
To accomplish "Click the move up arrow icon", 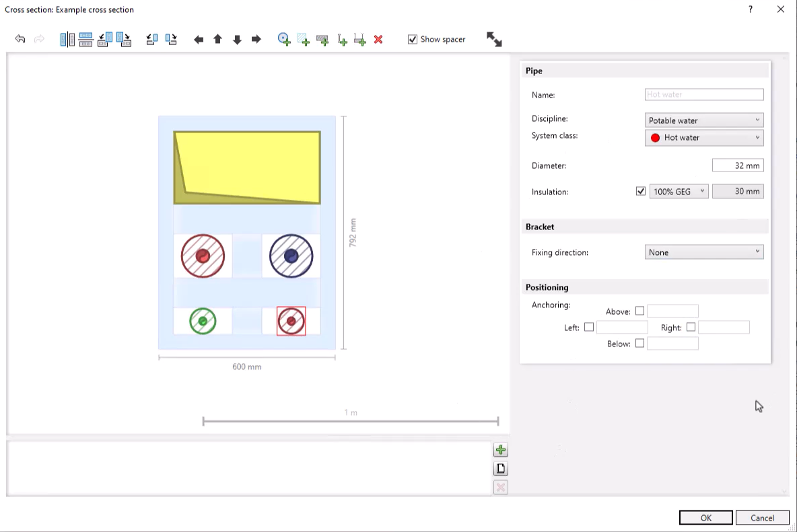I will pos(217,40).
